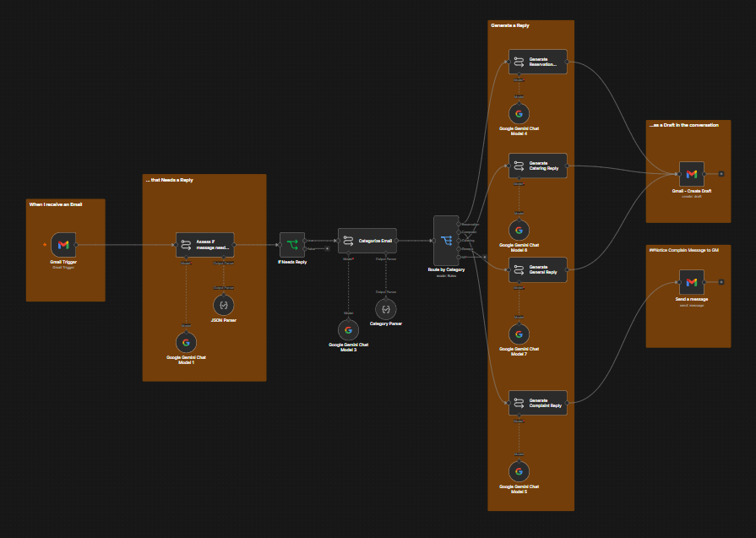
Task: Click the 'Category Parser' label text
Action: point(386,324)
